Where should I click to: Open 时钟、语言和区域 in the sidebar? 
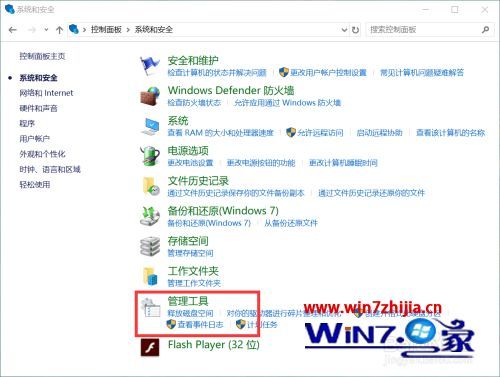[x=50, y=169]
